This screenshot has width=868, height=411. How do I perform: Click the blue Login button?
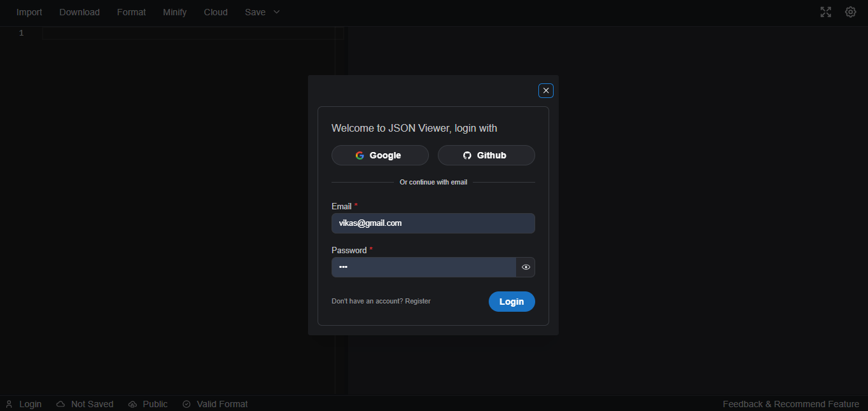point(512,302)
